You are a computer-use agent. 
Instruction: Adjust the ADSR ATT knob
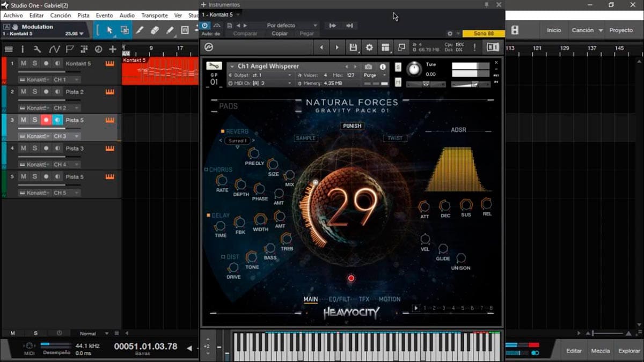(x=424, y=206)
